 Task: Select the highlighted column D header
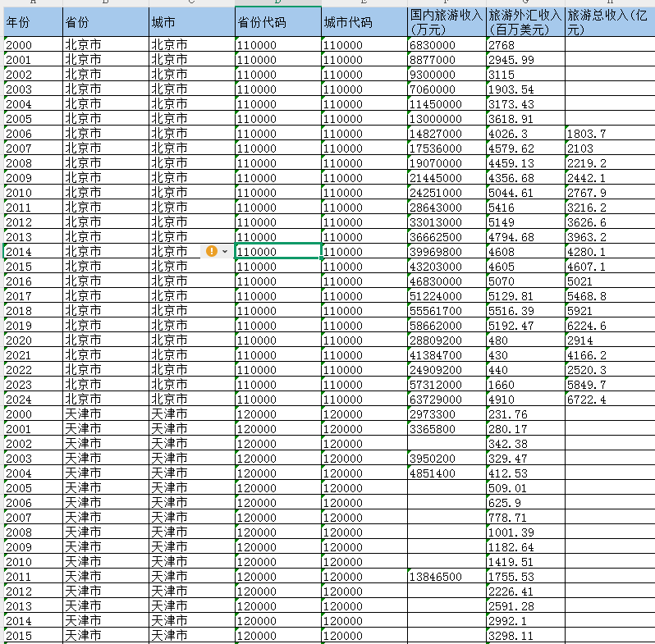[x=277, y=2]
